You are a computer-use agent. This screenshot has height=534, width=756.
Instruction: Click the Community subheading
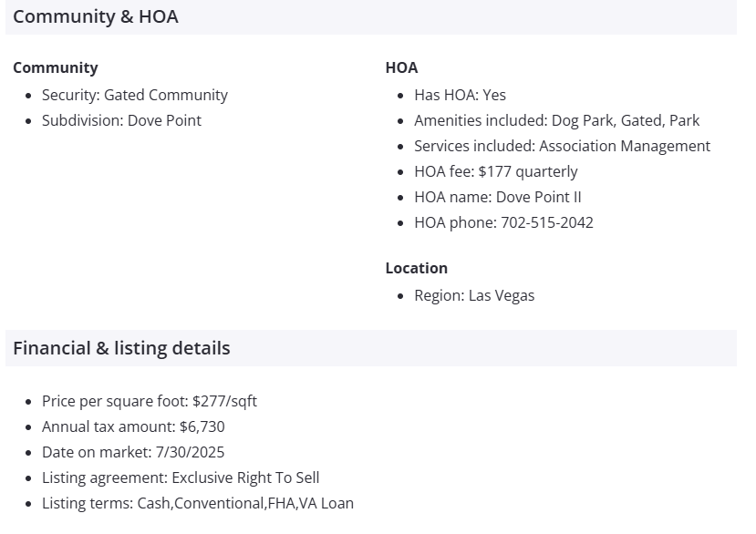coord(56,67)
